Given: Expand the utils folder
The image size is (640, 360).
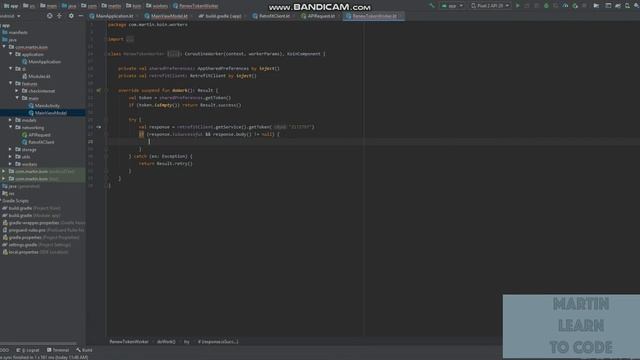Looking at the screenshot, I should coord(11,157).
